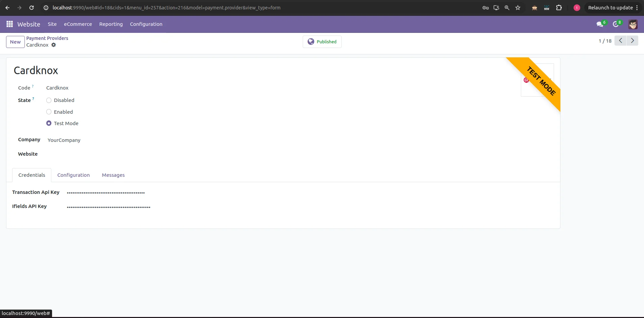
Task: Select the Disabled state radio
Action: click(49, 100)
